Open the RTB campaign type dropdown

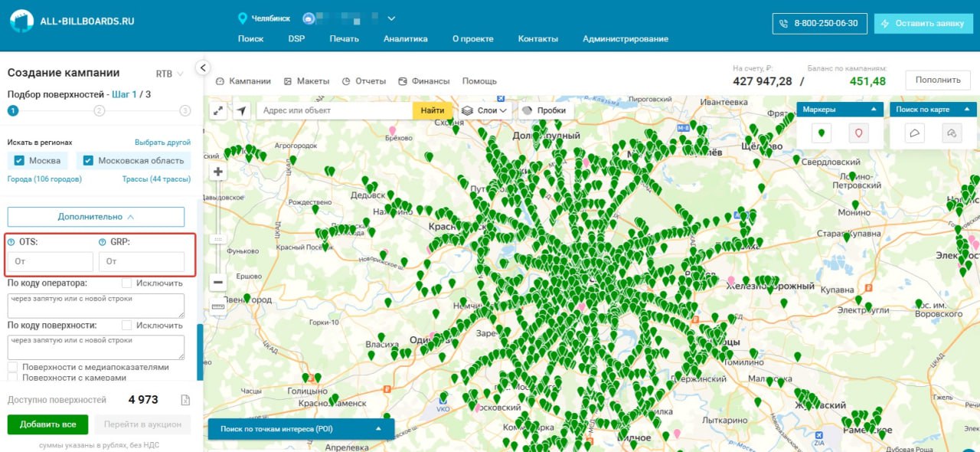[x=170, y=74]
